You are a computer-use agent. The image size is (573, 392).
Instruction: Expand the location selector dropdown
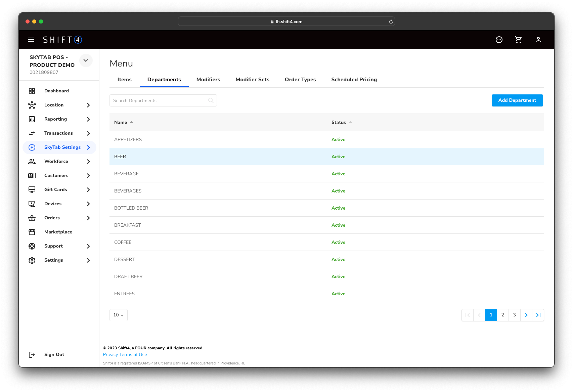pyautogui.click(x=86, y=60)
